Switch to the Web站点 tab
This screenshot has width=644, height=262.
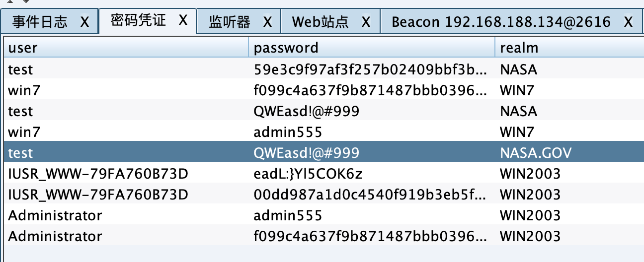(321, 22)
